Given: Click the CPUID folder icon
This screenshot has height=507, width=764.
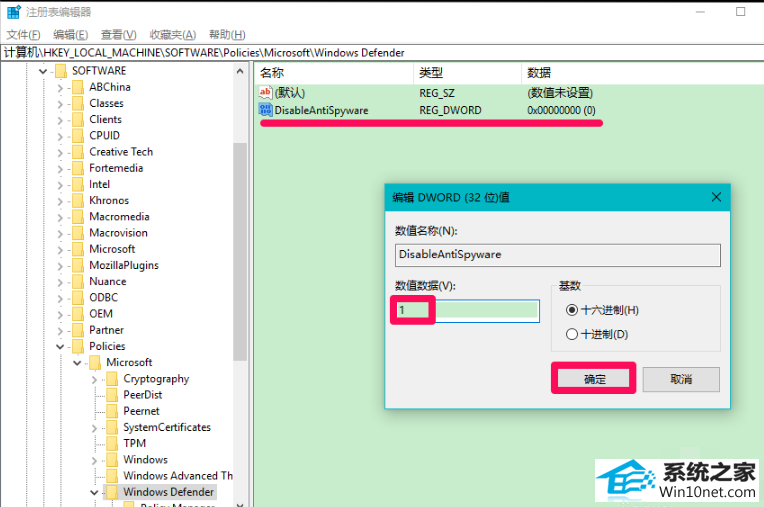Looking at the screenshot, I should click(x=78, y=135).
